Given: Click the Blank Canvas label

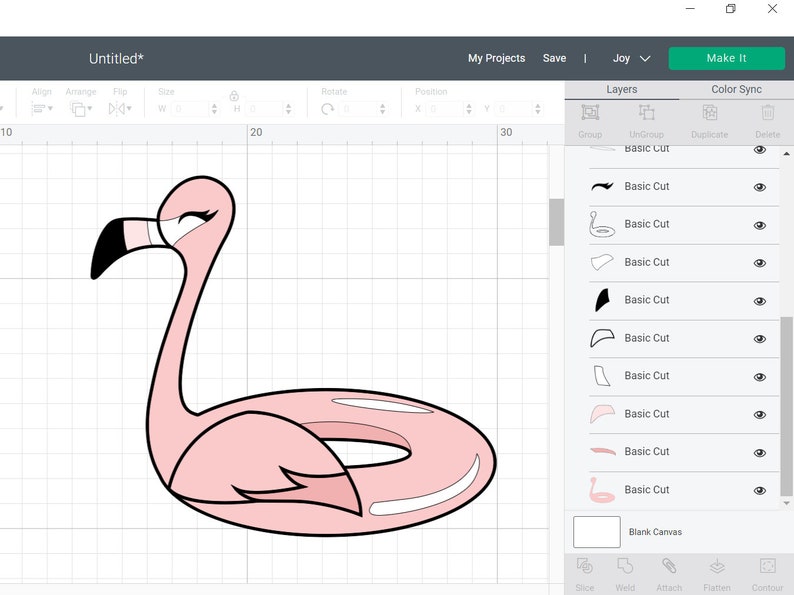Looking at the screenshot, I should click(655, 532).
